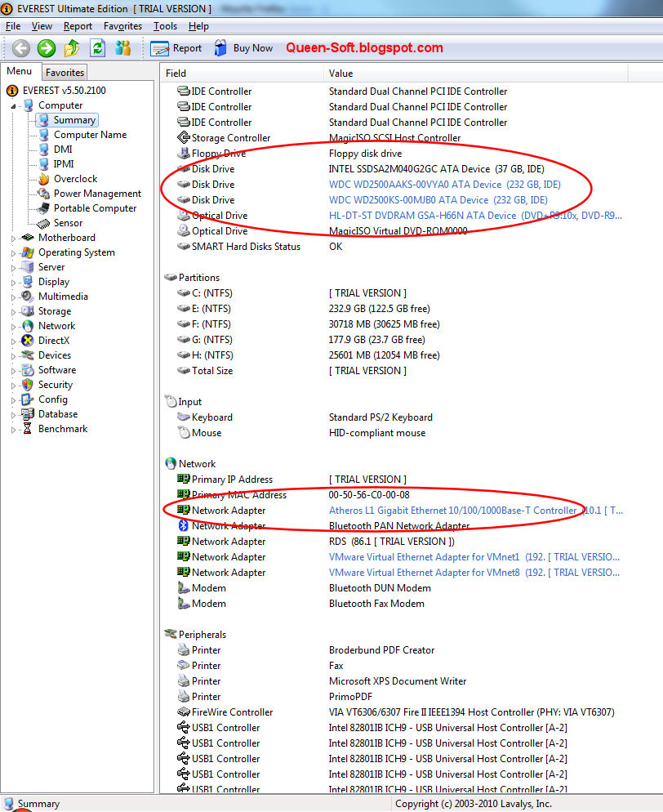The width and height of the screenshot is (663, 812).
Task: Open the Favorites menu
Action: 122,26
